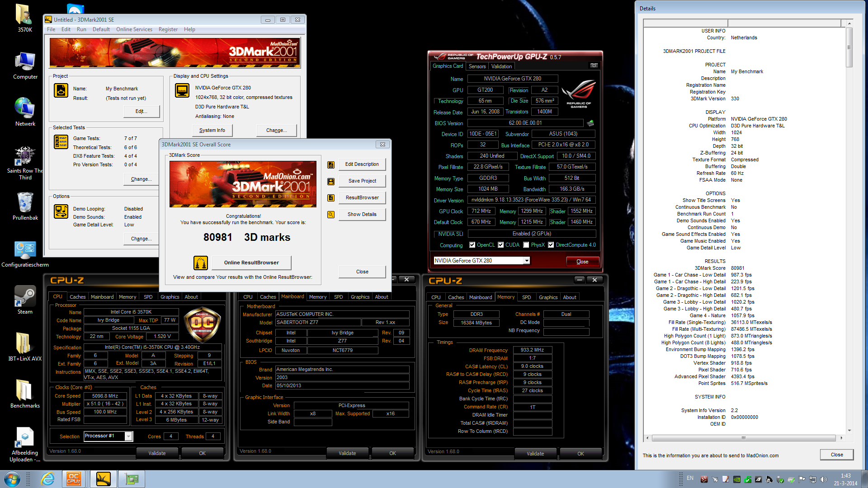Open Internet Explorer from the taskbar
This screenshot has width=868, height=488.
pos(47,479)
